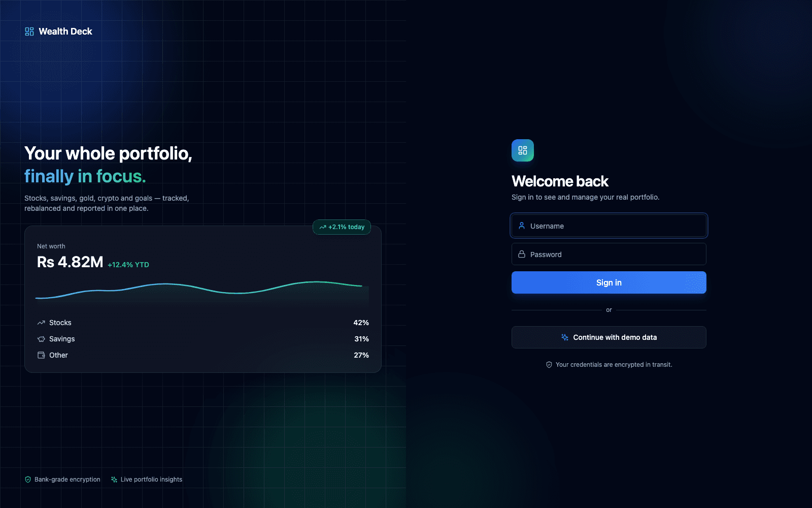Image resolution: width=812 pixels, height=508 pixels.
Task: Click 'Sign in to see and manage' subtitle
Action: coord(586,197)
